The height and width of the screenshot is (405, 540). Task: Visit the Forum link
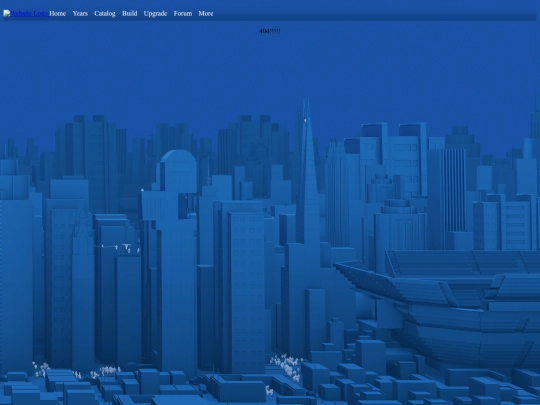pos(183,13)
